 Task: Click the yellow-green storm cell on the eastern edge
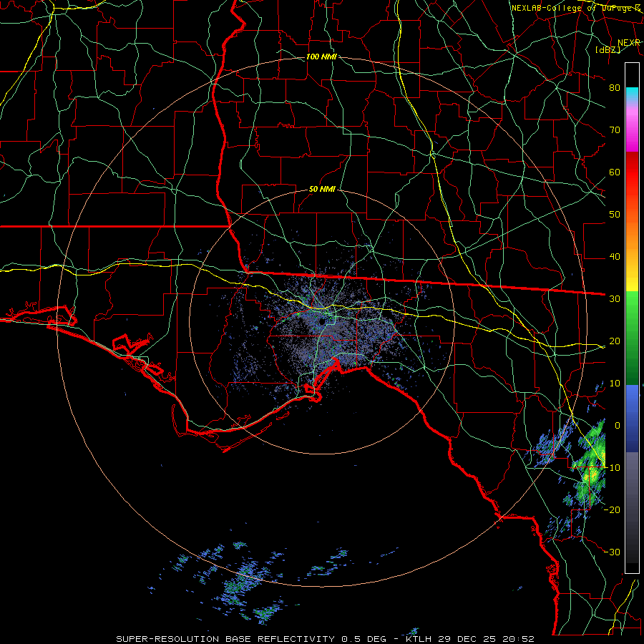point(592,466)
